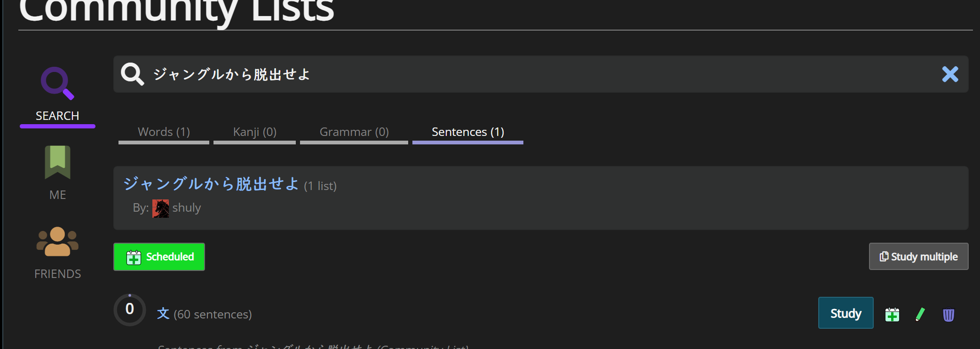Click the Study multiple button
Screen dimensions: 980x349
pos(918,256)
